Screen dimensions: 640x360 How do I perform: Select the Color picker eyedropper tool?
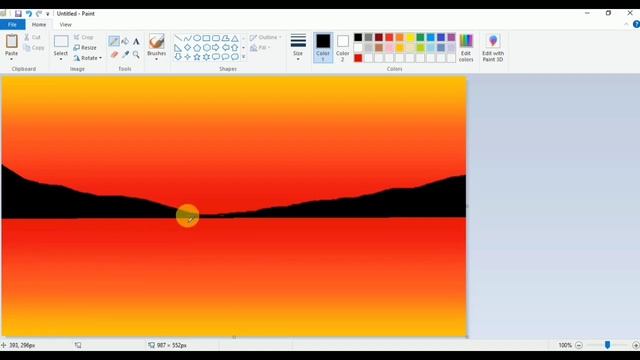pos(125,54)
